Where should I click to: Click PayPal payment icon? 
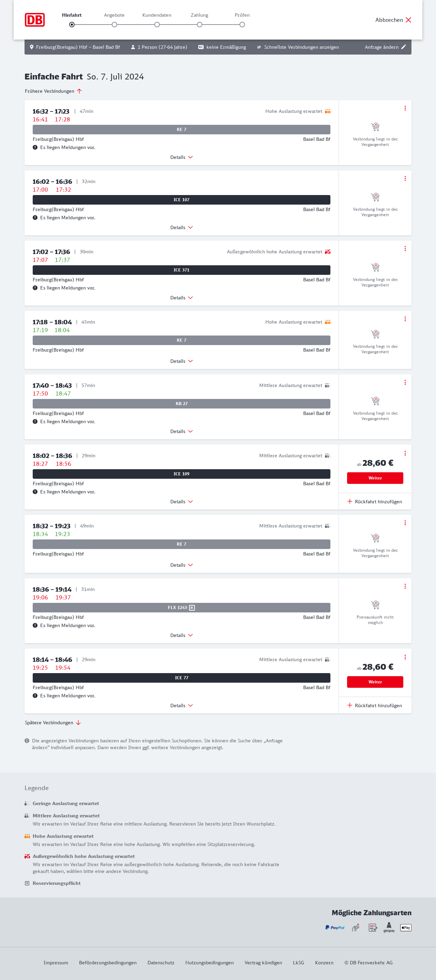tap(334, 927)
